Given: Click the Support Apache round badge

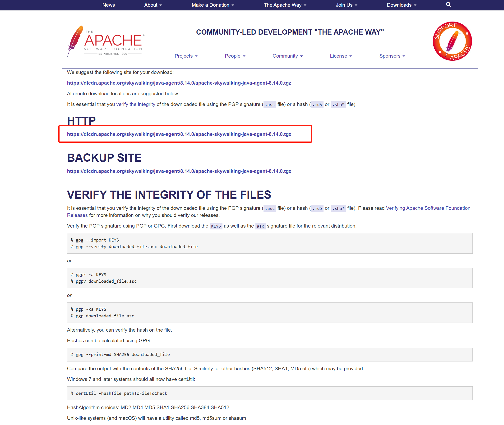Looking at the screenshot, I should click(452, 41).
